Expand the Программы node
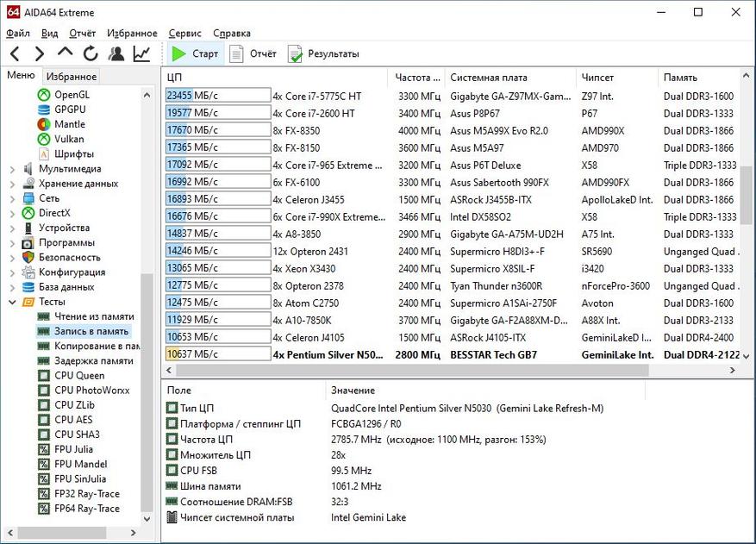This screenshot has height=544, width=756. (12, 242)
